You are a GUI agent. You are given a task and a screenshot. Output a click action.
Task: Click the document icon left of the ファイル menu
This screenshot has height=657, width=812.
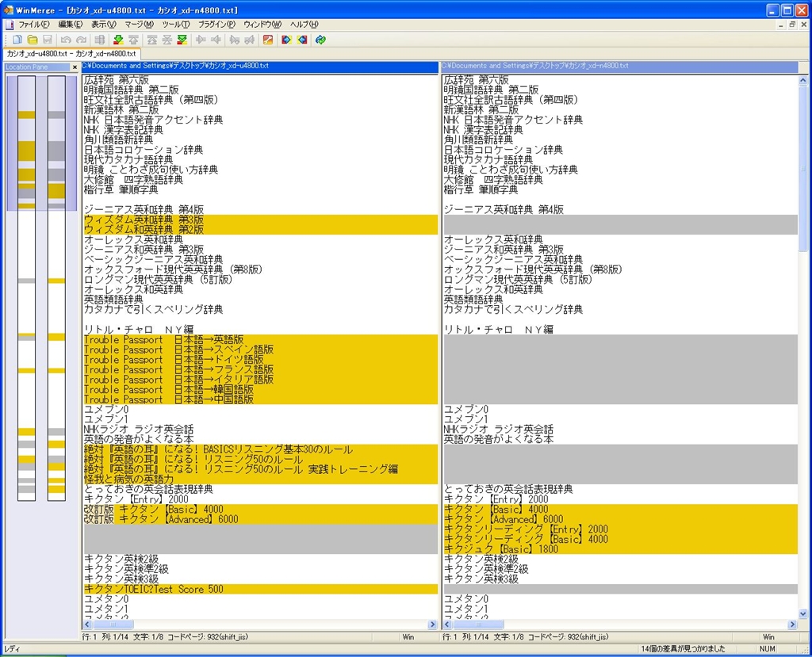click(9, 25)
